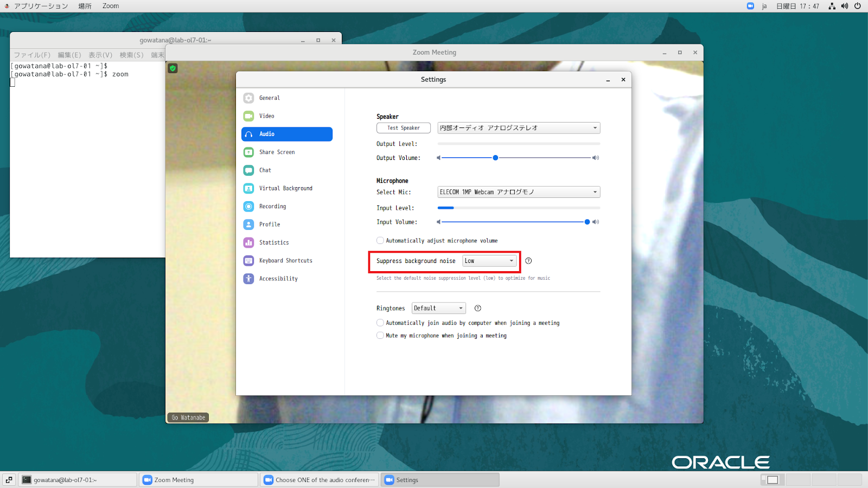Open Video settings tab
Screen dimensions: 868x488
tap(287, 116)
